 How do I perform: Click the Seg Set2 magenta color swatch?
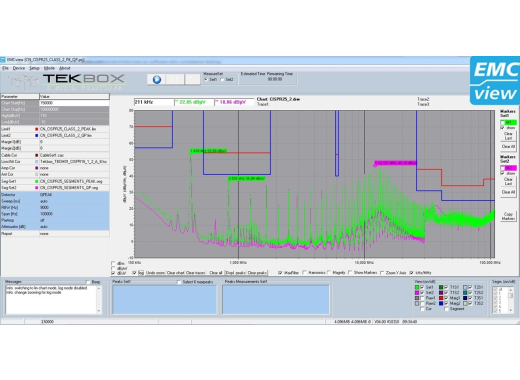pyautogui.click(x=37, y=188)
